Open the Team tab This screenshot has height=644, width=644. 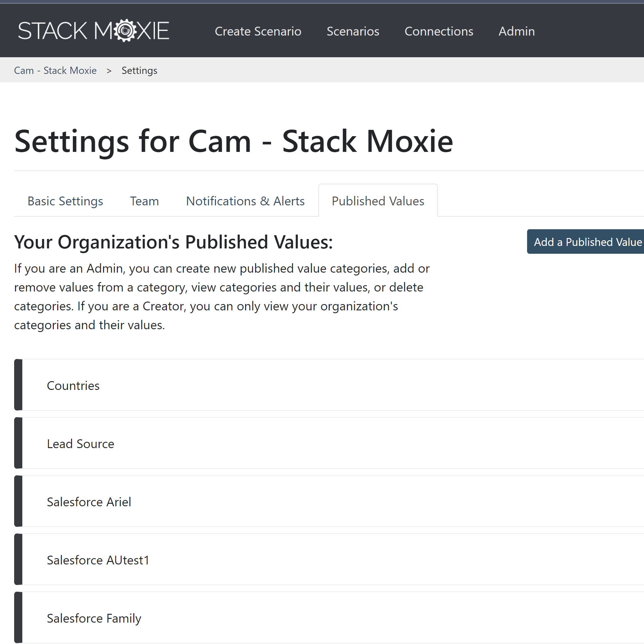tap(144, 201)
